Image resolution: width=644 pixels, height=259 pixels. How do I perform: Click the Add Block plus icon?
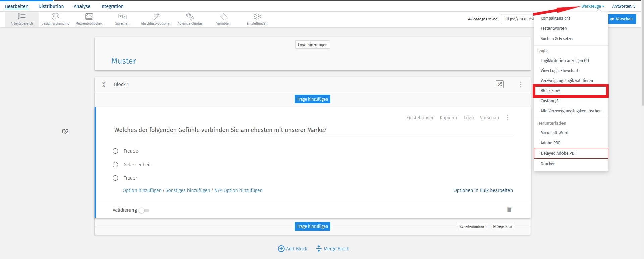(281, 249)
